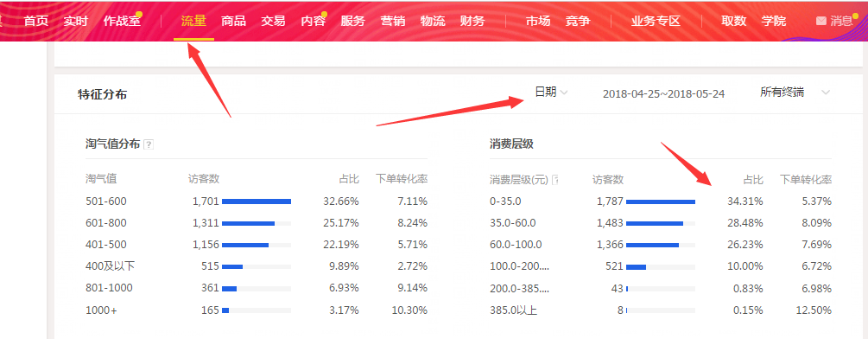Click the help icon beside 淘气值分布
The width and height of the screenshot is (868, 339).
pyautogui.click(x=149, y=144)
